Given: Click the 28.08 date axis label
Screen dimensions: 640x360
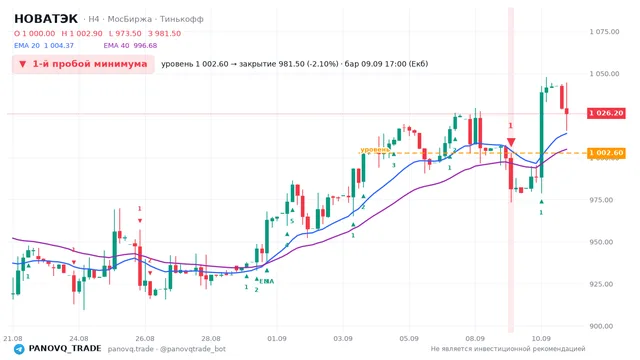Looking at the screenshot, I should (x=211, y=338).
